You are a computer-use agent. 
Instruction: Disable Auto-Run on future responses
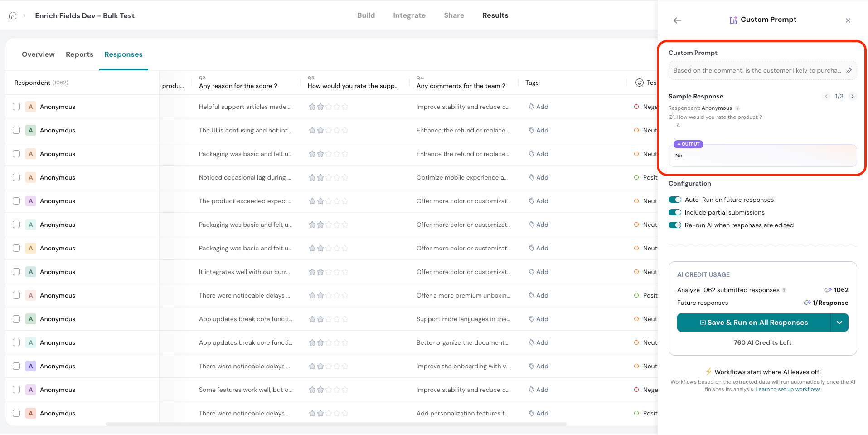pos(675,200)
